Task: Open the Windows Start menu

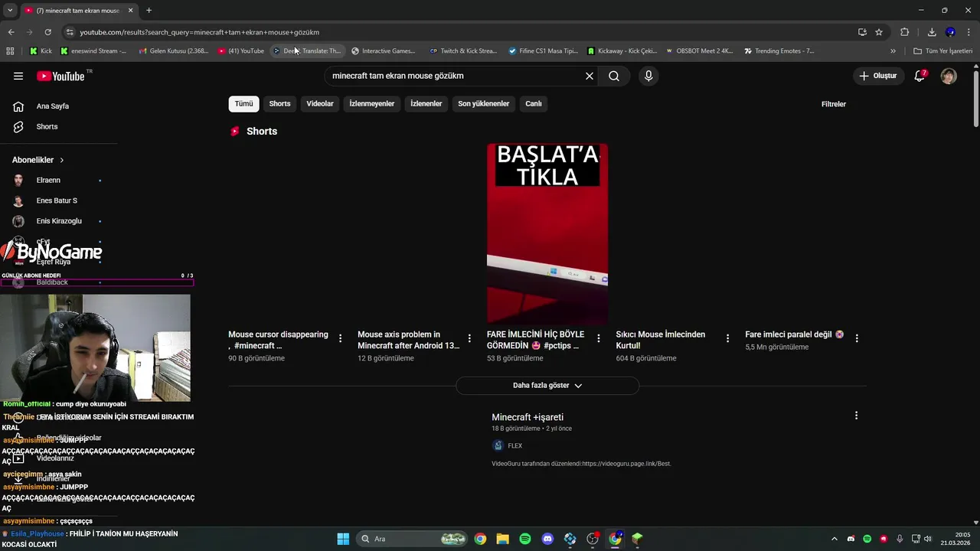Action: coord(343,539)
